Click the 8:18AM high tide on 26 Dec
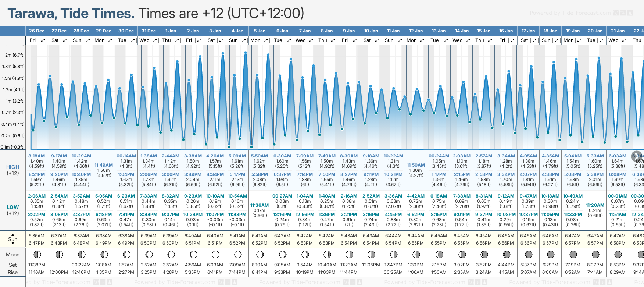Viewport: 644px width, 287px height. pyautogui.click(x=36, y=156)
